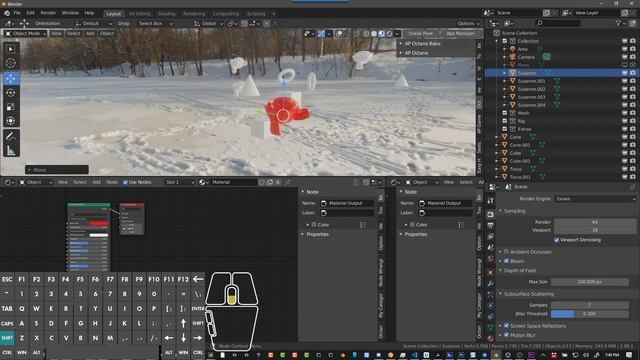Expand the Depth of Field panel
640x360 pixels.
pyautogui.click(x=500, y=270)
